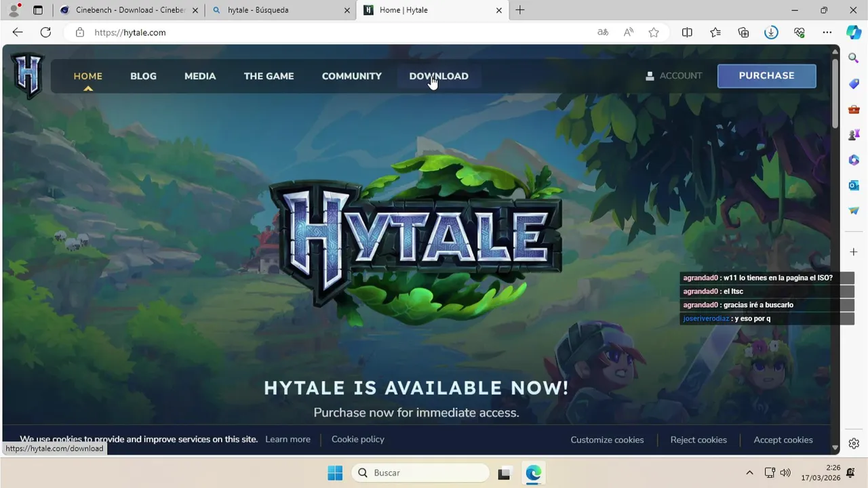Open sidebar settings gear icon
868x488 pixels.
coord(854,444)
